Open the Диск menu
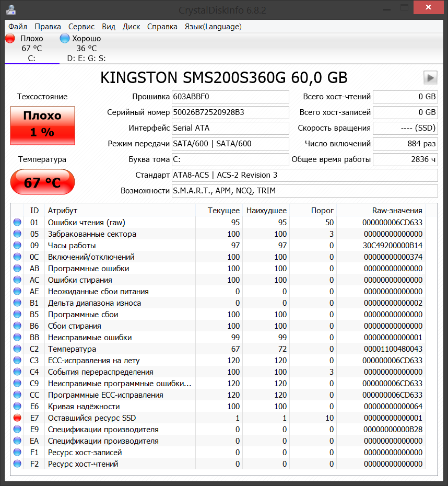 131,27
